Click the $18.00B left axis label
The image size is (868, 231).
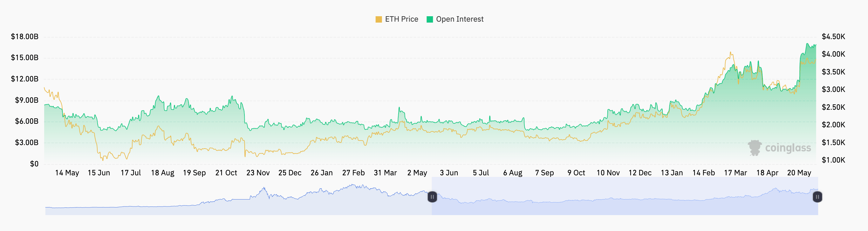pyautogui.click(x=24, y=36)
